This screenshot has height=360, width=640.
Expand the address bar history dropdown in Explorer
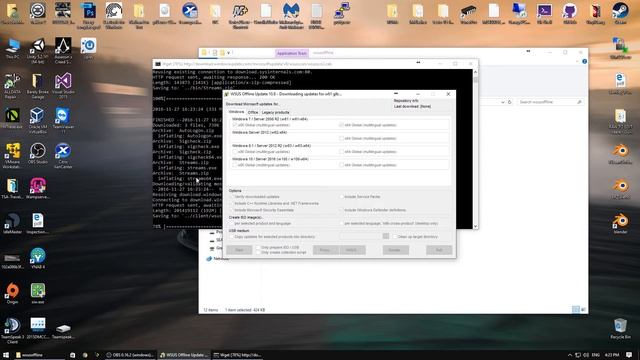coord(502,102)
